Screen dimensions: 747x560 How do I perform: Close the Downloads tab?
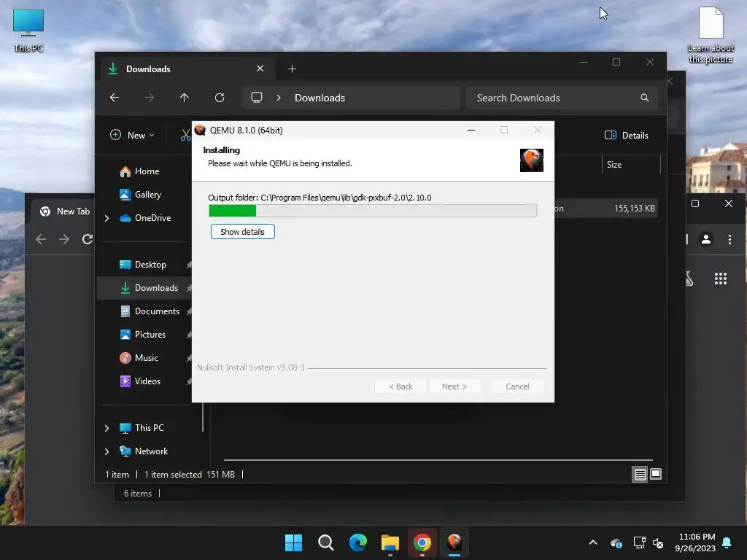[x=260, y=69]
